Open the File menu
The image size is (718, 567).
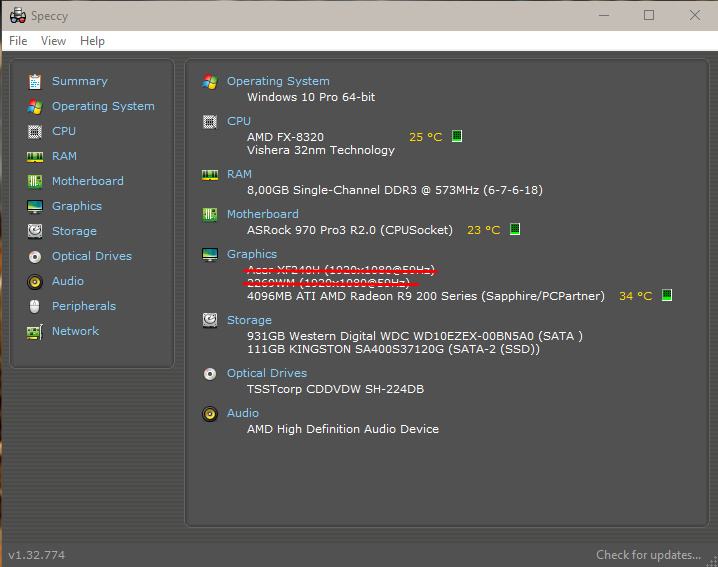18,41
